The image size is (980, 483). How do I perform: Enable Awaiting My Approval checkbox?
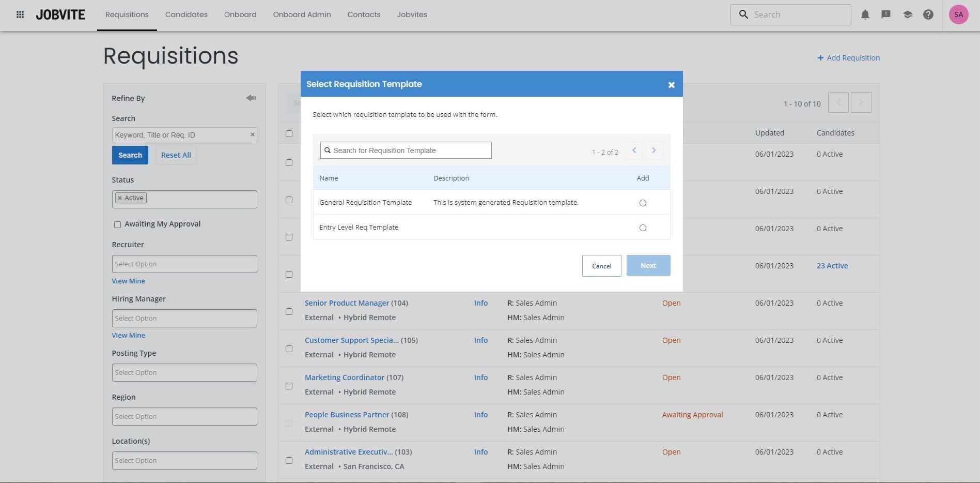click(x=117, y=224)
